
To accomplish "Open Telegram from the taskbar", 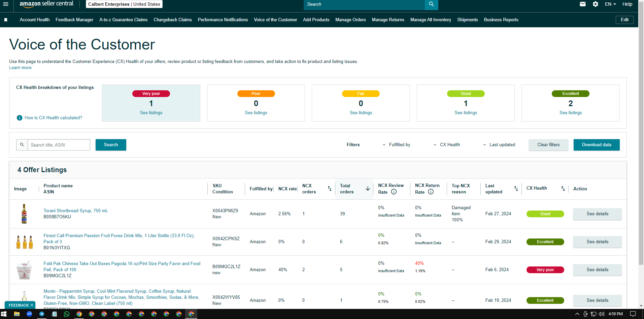I will tap(42, 314).
